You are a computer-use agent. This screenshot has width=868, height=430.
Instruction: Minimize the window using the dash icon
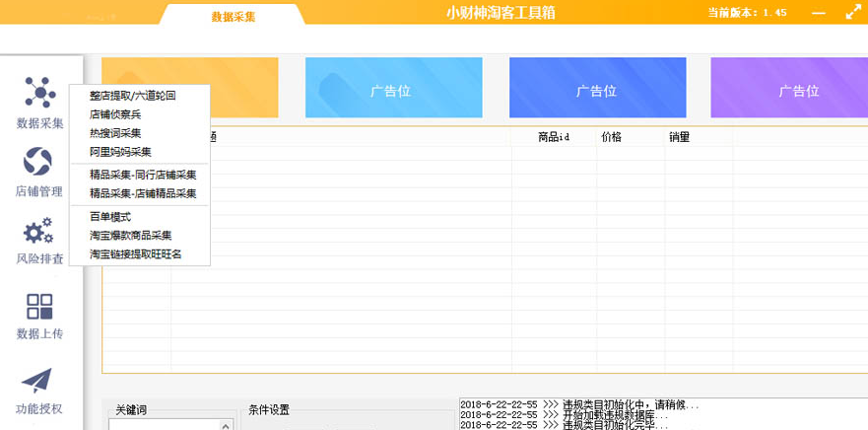coord(819,13)
